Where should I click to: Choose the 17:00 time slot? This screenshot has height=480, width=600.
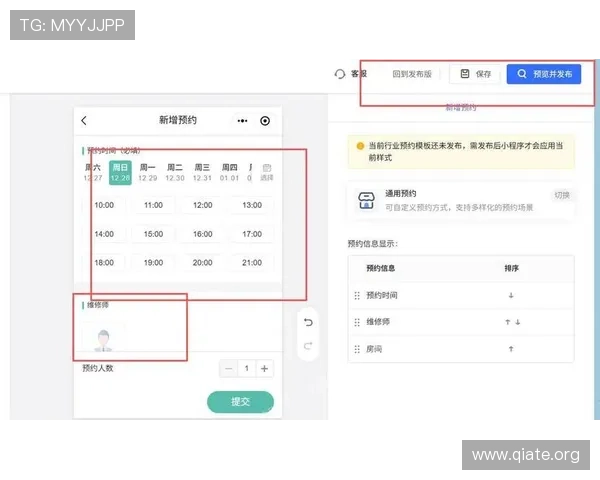(x=252, y=234)
